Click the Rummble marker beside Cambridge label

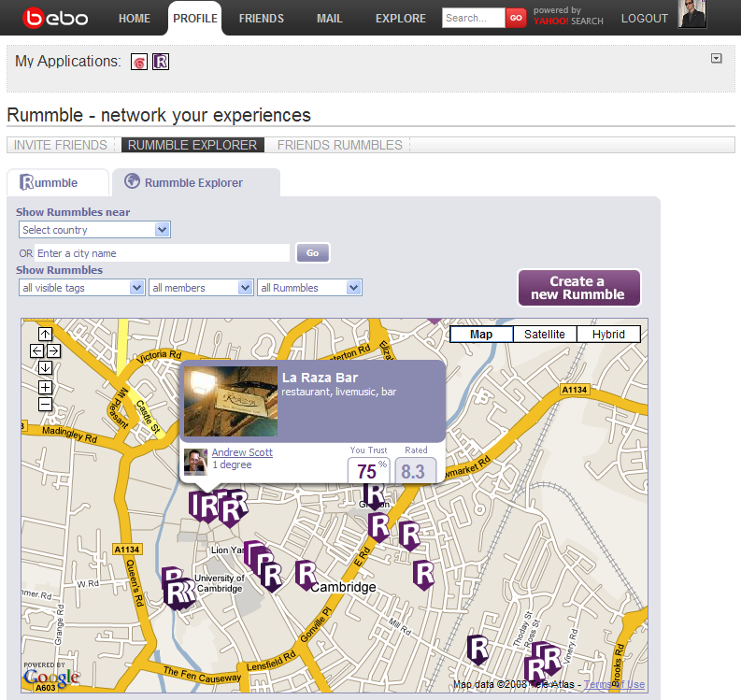pyautogui.click(x=306, y=575)
